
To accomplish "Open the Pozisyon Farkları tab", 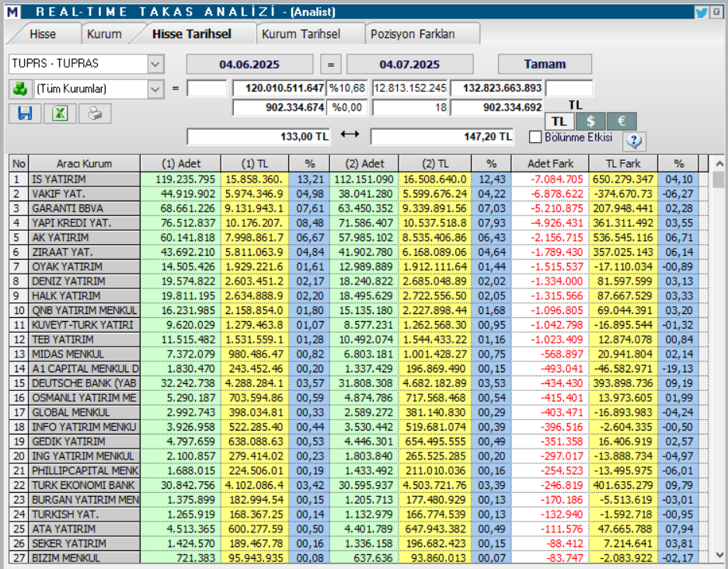I will (x=413, y=34).
